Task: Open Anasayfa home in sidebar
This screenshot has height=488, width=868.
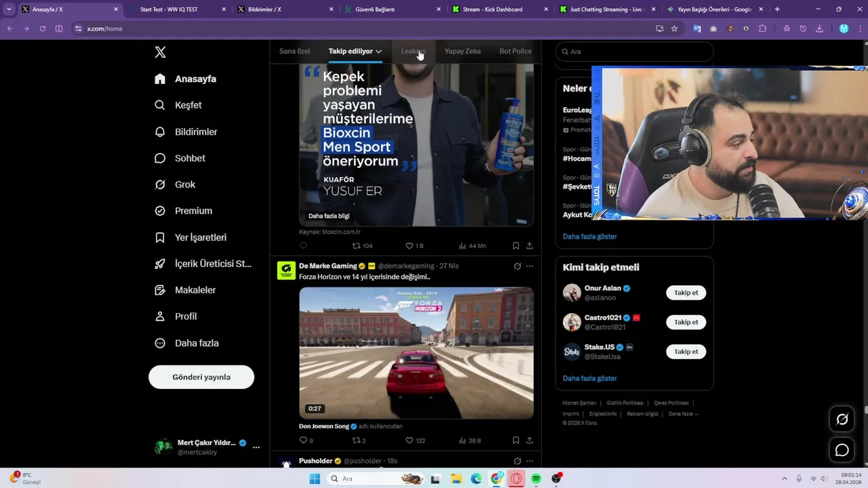Action: coord(185,79)
